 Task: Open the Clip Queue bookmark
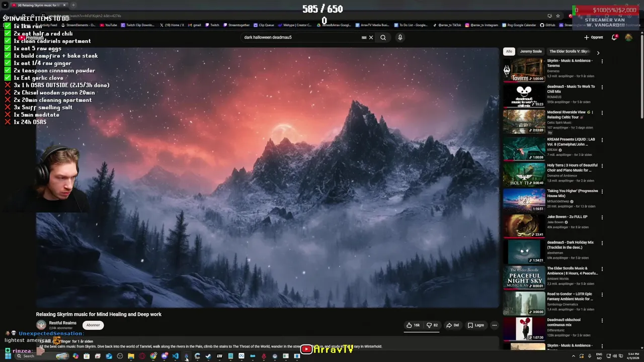[x=264, y=25]
